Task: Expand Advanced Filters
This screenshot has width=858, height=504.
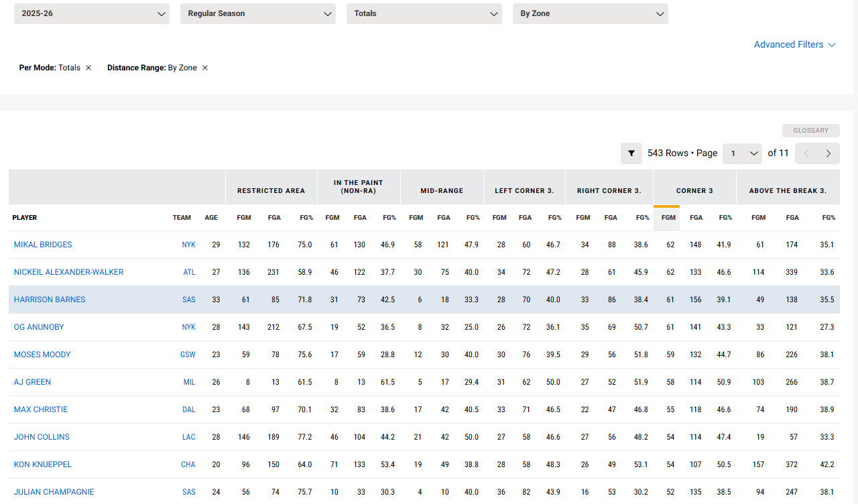Action: 795,44
